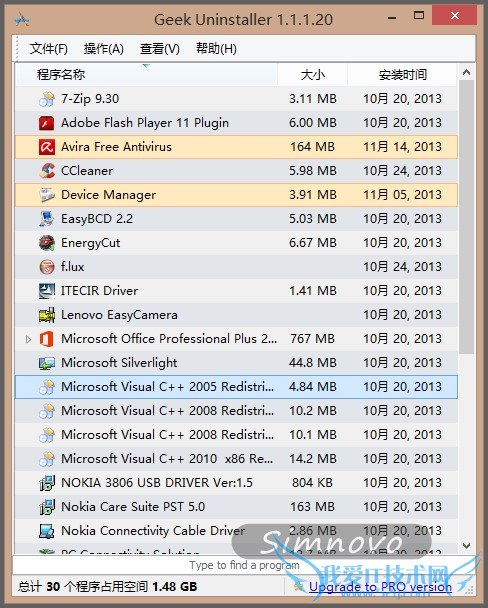Click the 44.8 MB size cell
The width and height of the screenshot is (488, 608).
(312, 363)
